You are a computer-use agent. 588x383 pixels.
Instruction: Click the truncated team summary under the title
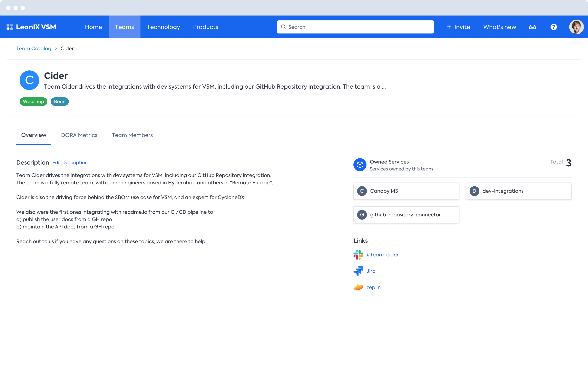point(215,87)
